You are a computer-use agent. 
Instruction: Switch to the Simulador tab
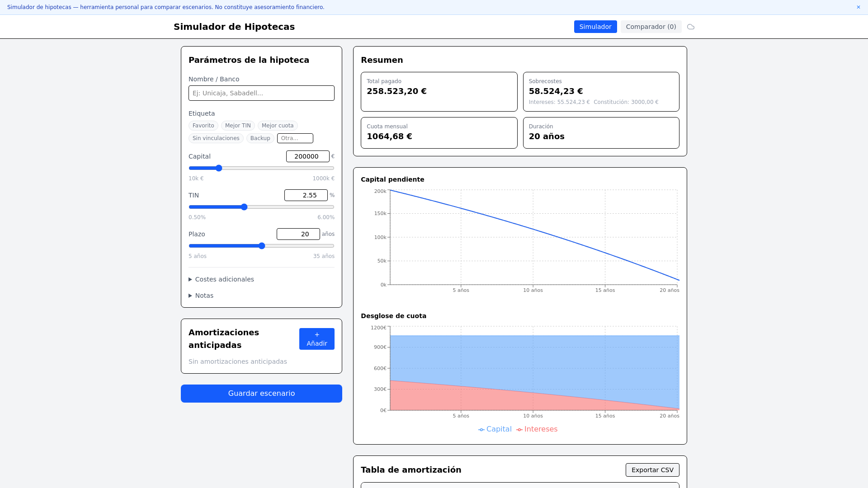pyautogui.click(x=595, y=27)
